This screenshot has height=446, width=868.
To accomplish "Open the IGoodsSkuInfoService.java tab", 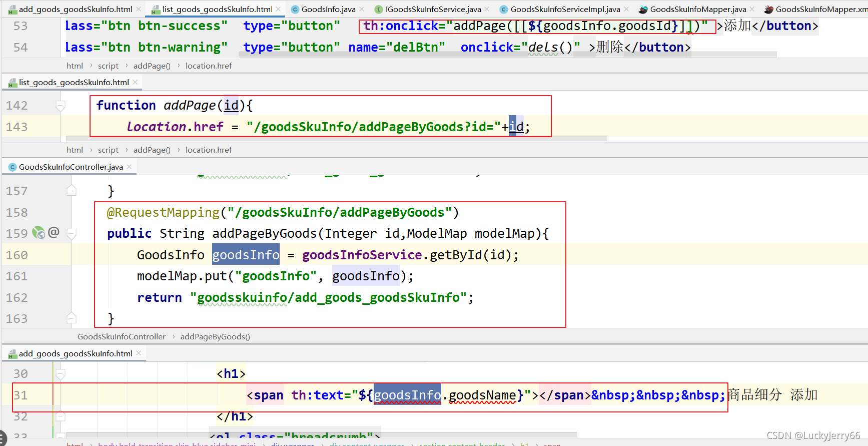I will click(433, 9).
